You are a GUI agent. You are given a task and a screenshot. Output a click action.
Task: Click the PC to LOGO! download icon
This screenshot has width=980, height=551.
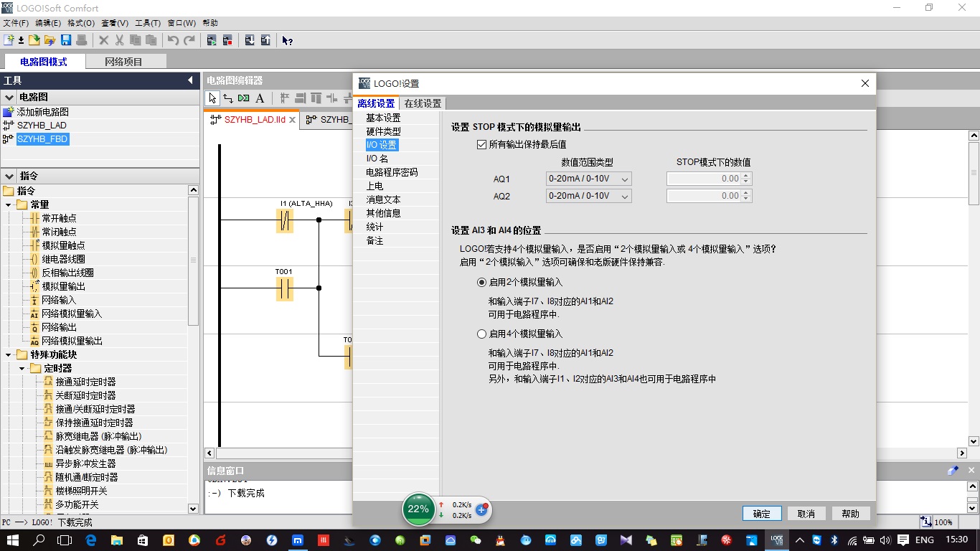[249, 40]
